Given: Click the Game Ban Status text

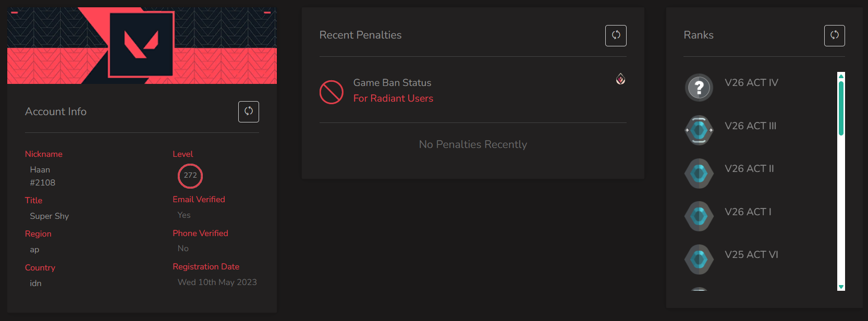Looking at the screenshot, I should coord(392,83).
